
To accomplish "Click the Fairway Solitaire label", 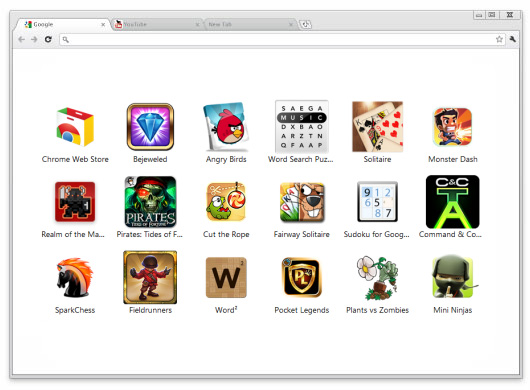I will pos(302,234).
